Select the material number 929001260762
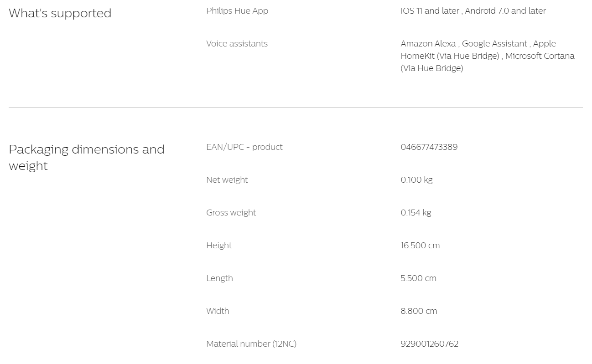 pyautogui.click(x=429, y=344)
